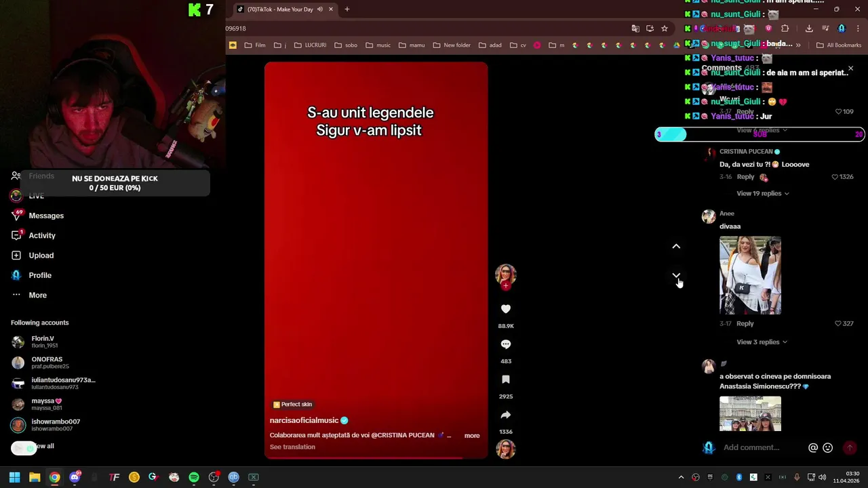Viewport: 868px width, 488px height.
Task: Open CRISTINA PUCEAN commenter profile
Action: pos(746,152)
